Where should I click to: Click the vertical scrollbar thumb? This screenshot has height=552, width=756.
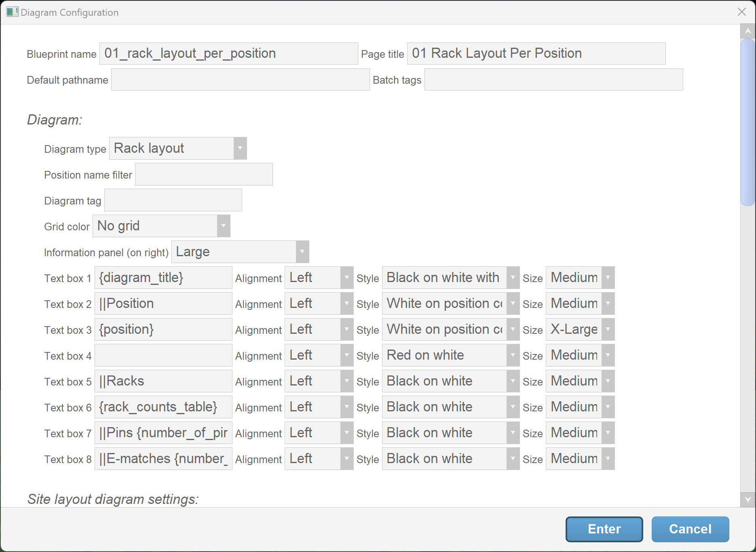click(x=748, y=121)
